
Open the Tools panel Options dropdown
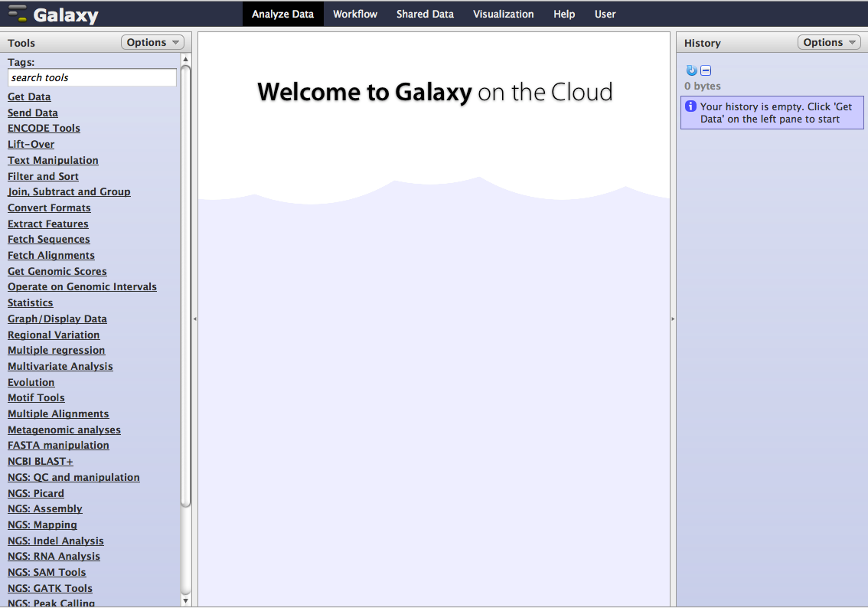(x=153, y=43)
